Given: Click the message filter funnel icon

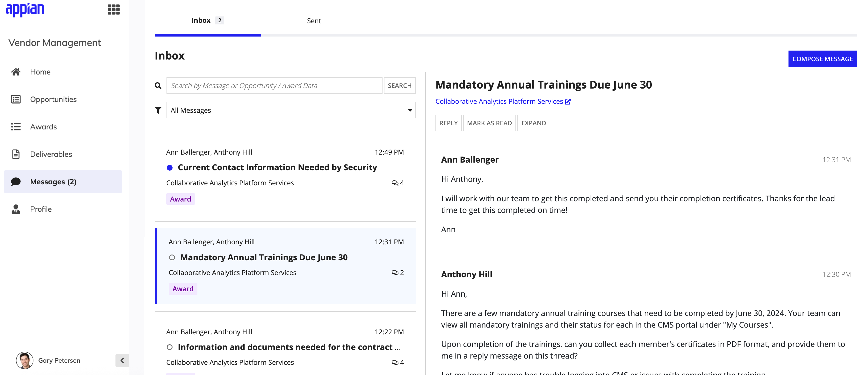Looking at the screenshot, I should coord(158,110).
